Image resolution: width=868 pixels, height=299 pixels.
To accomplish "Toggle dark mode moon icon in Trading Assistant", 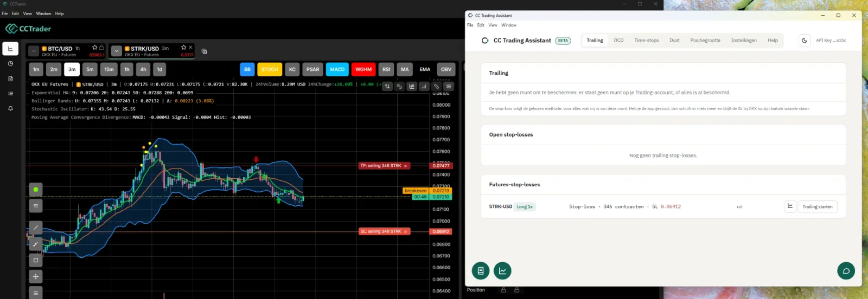I will tap(805, 40).
